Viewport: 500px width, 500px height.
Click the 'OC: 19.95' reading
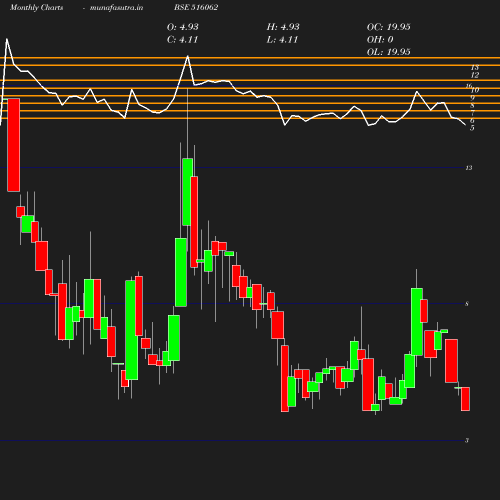coord(389,27)
